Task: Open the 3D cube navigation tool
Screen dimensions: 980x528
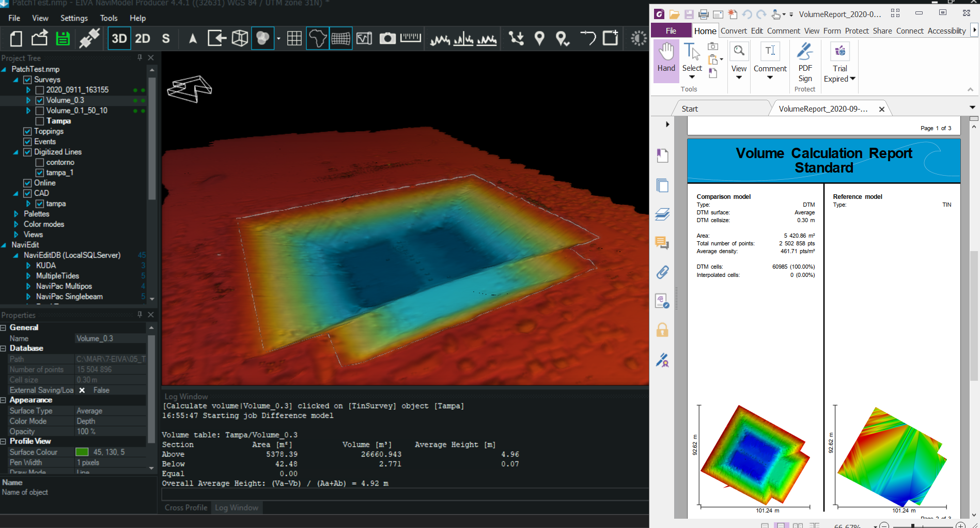Action: (240, 38)
